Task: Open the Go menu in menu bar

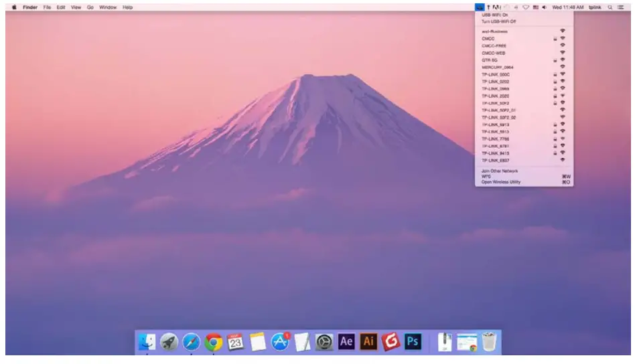Action: pyautogui.click(x=90, y=7)
